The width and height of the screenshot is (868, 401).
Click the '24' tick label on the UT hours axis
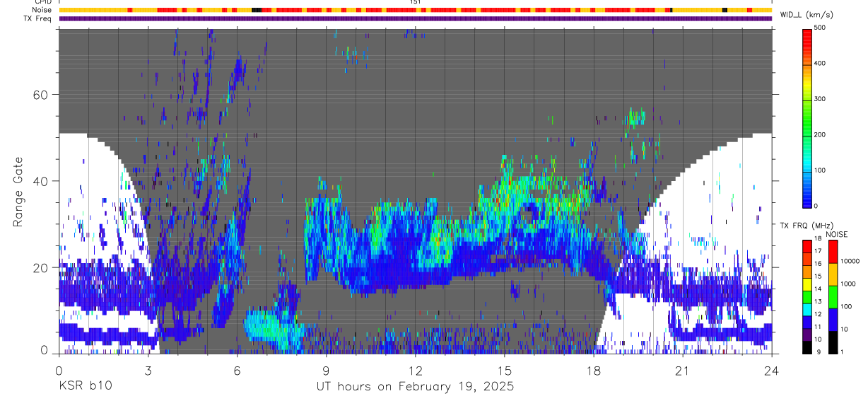pyautogui.click(x=772, y=370)
